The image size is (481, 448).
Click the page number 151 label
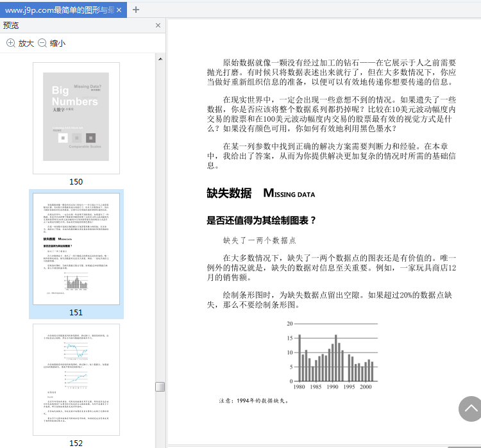click(x=76, y=312)
